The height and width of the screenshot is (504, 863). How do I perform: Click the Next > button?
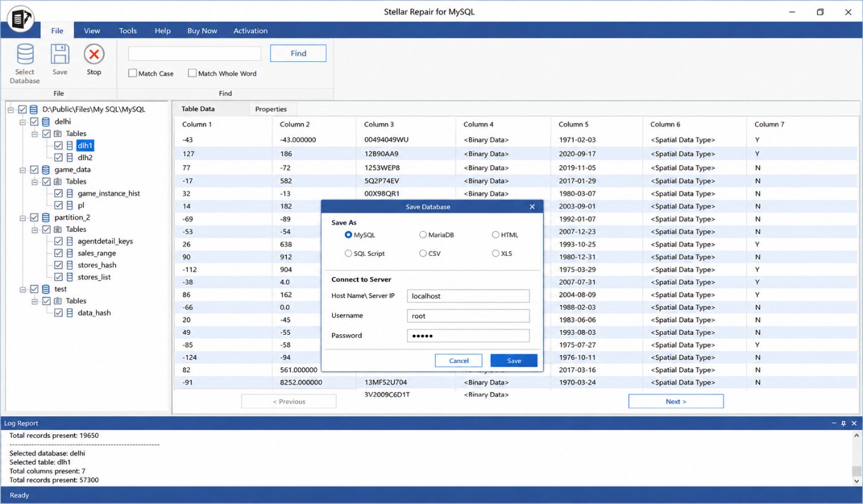(x=676, y=402)
